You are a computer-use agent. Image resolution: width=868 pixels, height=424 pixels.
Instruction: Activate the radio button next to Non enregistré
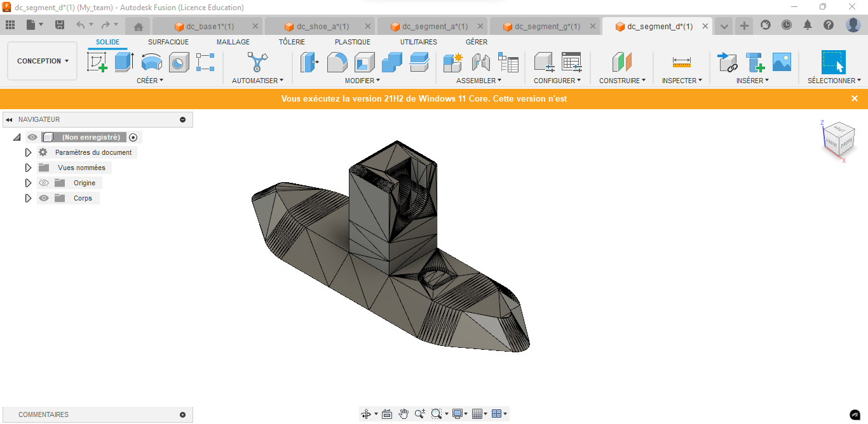(133, 137)
